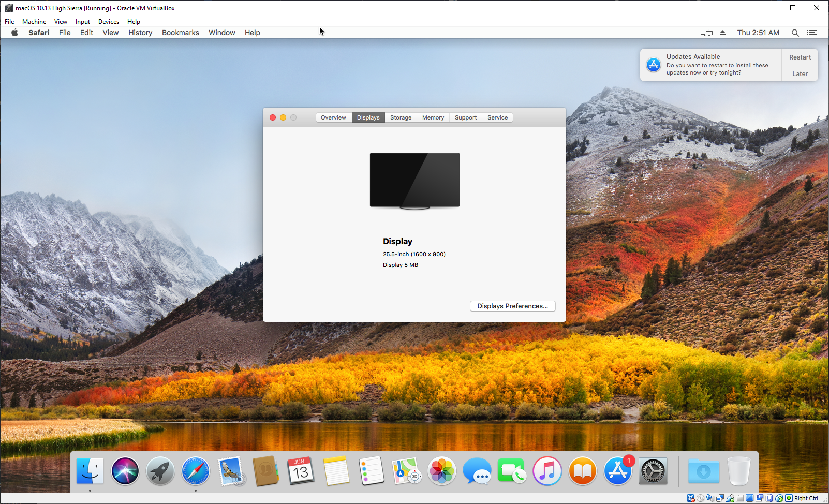This screenshot has height=504, width=829.
Task: Switch to the Storage tab
Action: tap(400, 117)
